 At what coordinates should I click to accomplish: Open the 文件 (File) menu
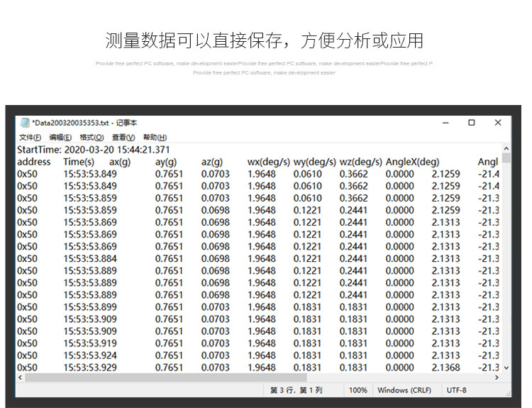point(30,137)
